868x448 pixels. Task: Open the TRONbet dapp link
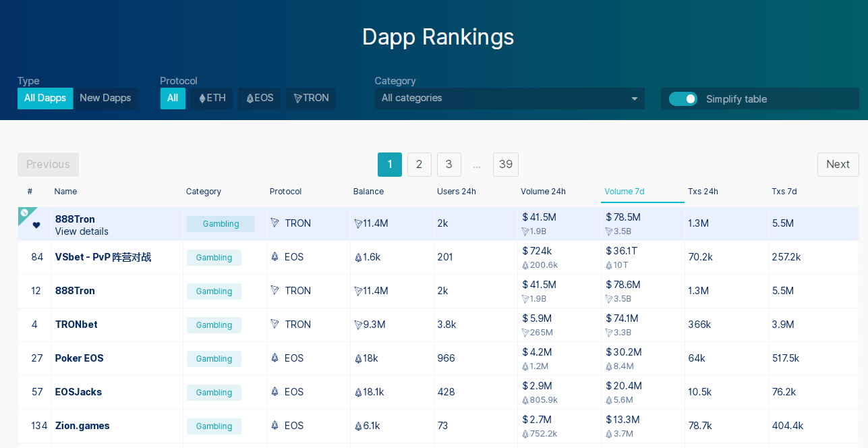[76, 325]
